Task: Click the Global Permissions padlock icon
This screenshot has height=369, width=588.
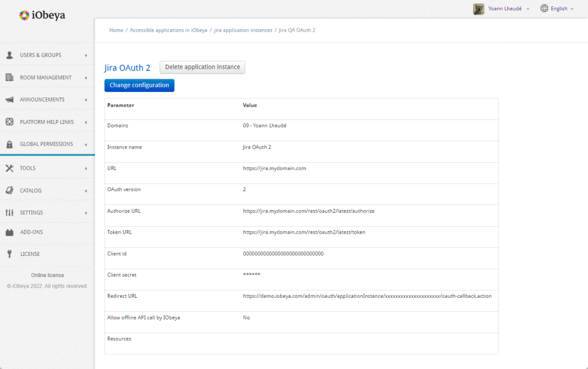Action: [x=9, y=144]
